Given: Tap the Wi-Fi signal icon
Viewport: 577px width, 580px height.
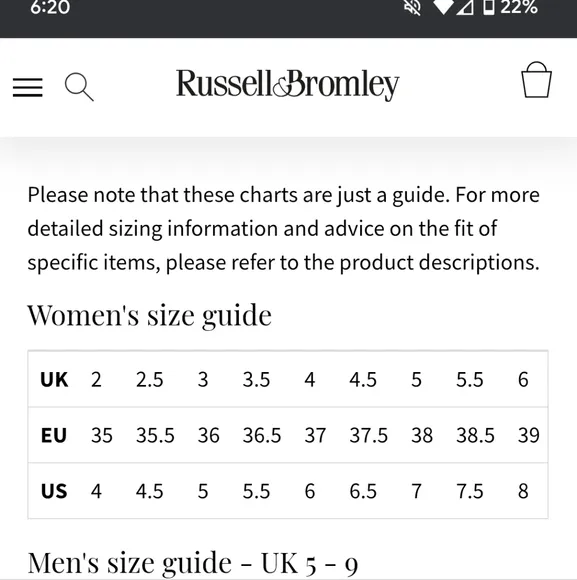Looking at the screenshot, I should (x=443, y=7).
